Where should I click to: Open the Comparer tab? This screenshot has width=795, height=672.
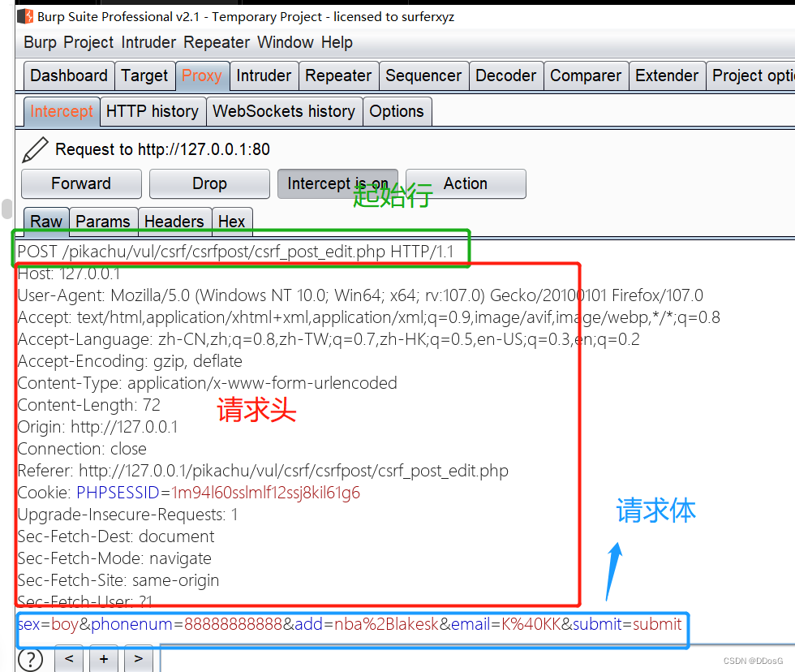pos(586,75)
